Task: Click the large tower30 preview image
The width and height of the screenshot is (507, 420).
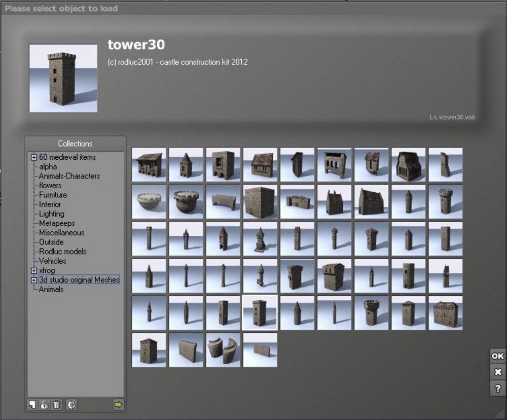Action: pyautogui.click(x=63, y=78)
